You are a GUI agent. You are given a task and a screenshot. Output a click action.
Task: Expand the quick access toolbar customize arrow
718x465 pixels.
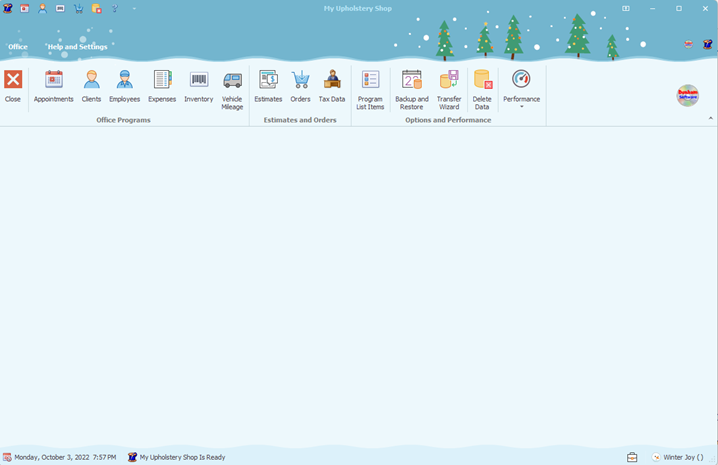pos(134,8)
